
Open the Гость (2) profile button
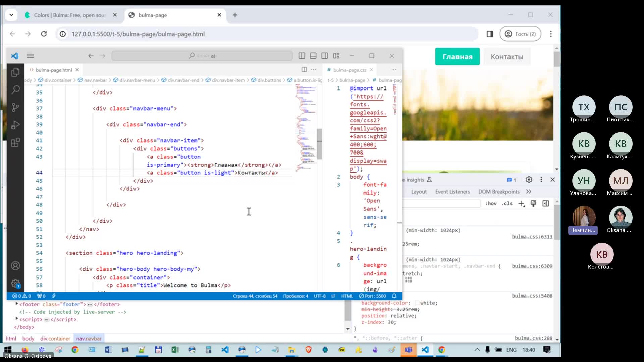pyautogui.click(x=520, y=34)
